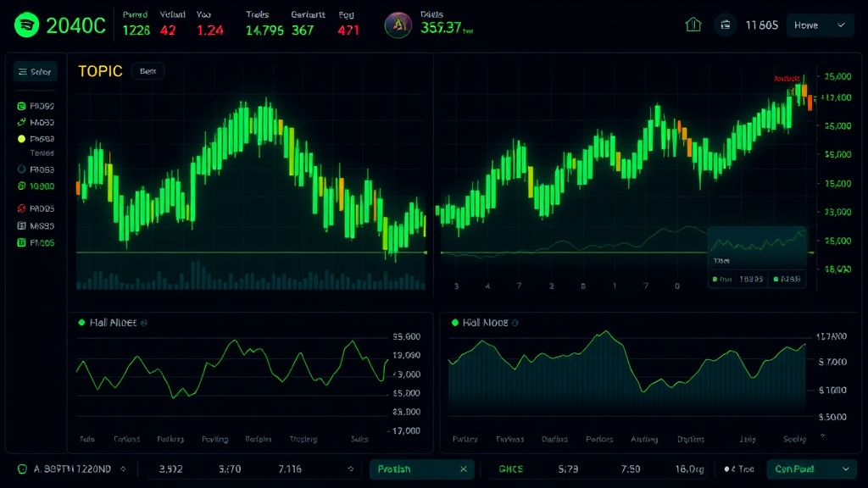Select F6988 in sidebar list
The height and width of the screenshot is (488, 868).
(42, 139)
